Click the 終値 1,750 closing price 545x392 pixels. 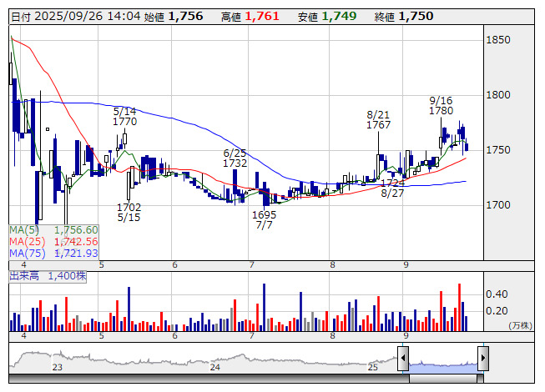coord(404,17)
